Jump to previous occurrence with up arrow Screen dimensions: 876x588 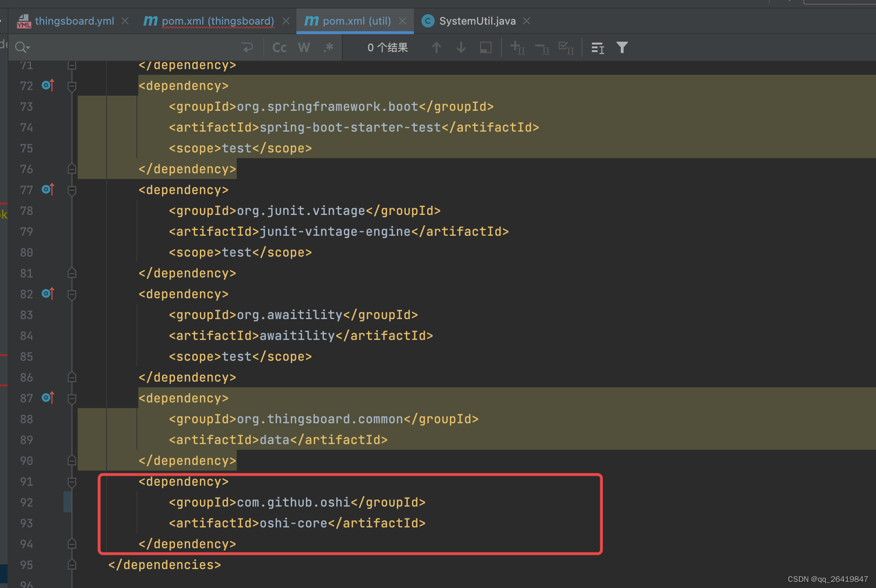coord(436,47)
